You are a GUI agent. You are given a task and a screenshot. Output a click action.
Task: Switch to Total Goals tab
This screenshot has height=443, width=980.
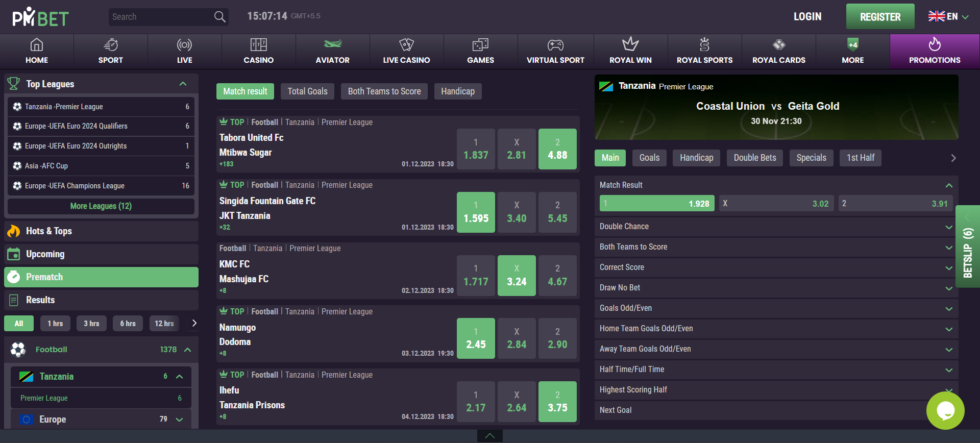click(x=307, y=91)
